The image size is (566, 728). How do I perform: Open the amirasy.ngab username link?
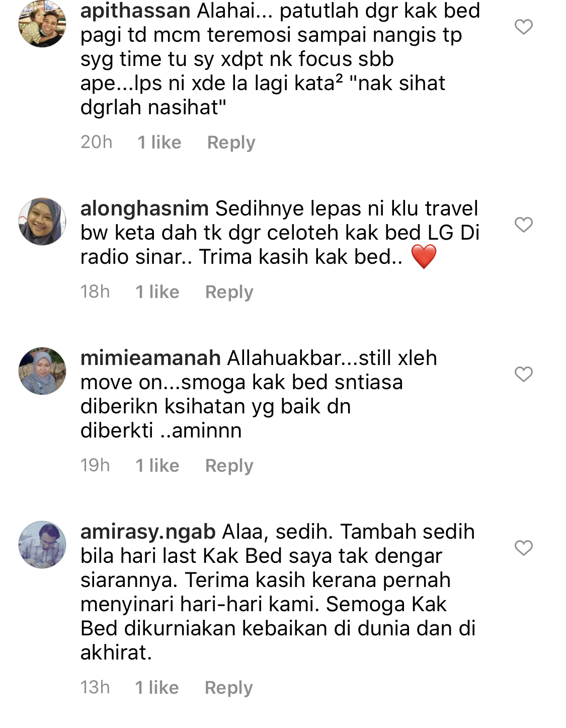(x=148, y=532)
